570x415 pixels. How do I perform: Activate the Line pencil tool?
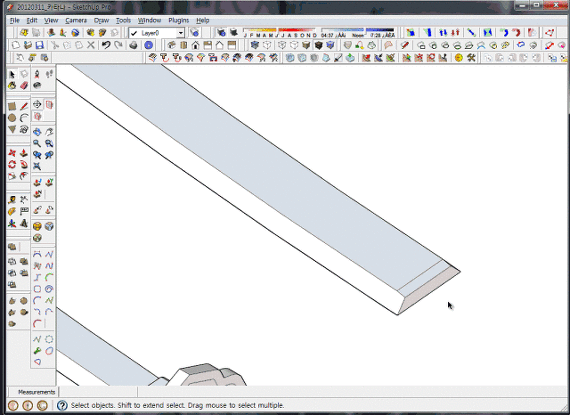point(24,106)
